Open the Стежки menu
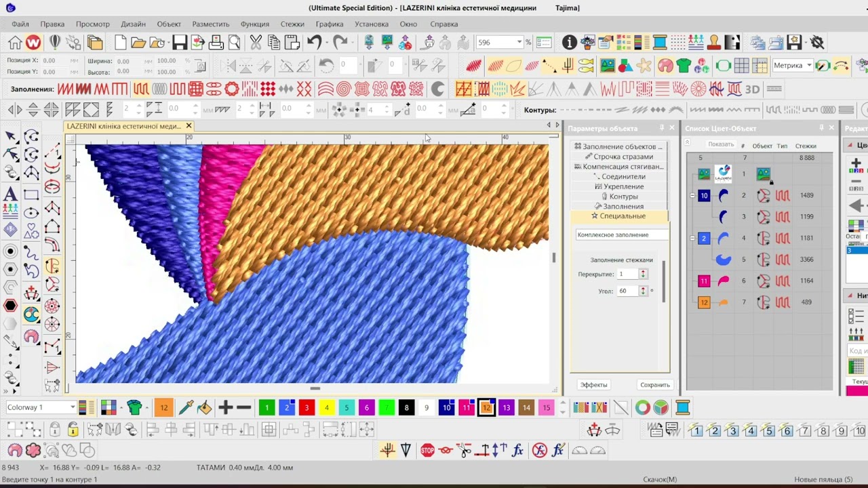Image resolution: width=868 pixels, height=488 pixels. 292,24
